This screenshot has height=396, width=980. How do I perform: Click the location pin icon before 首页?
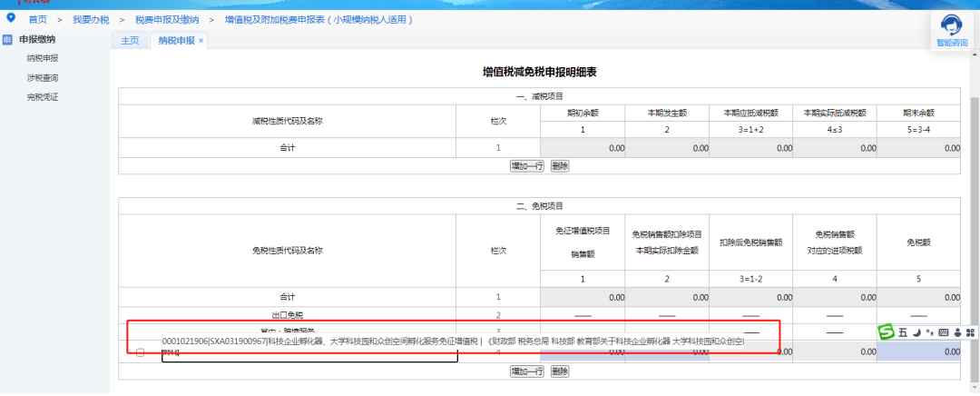[11, 17]
